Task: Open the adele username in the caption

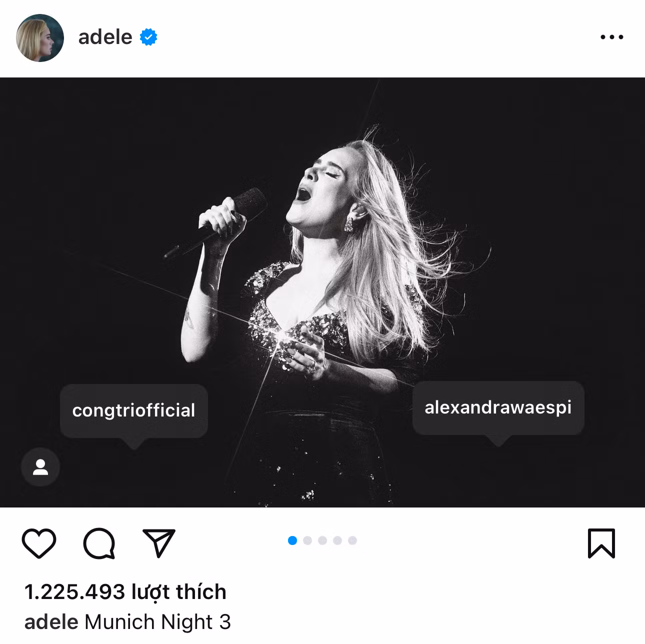Action: [51, 622]
